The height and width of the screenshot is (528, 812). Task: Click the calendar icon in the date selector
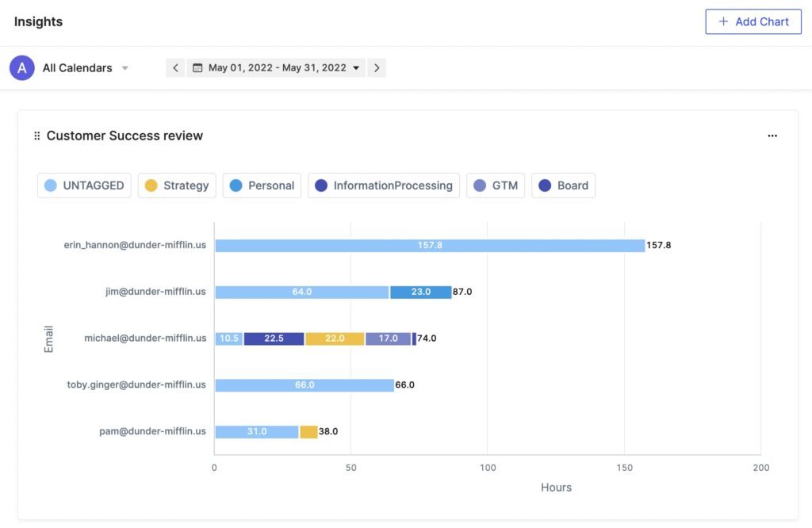197,67
